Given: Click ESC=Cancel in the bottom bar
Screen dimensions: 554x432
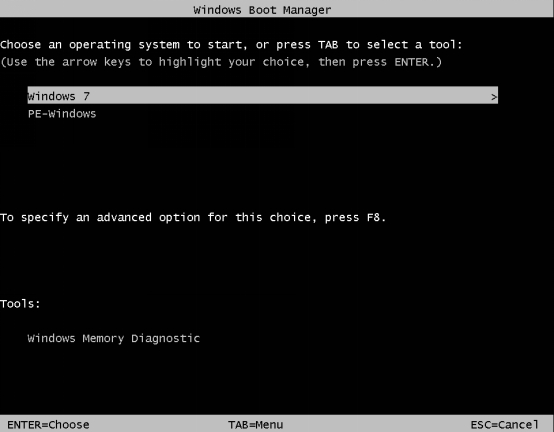Looking at the screenshot, I should click(505, 425).
